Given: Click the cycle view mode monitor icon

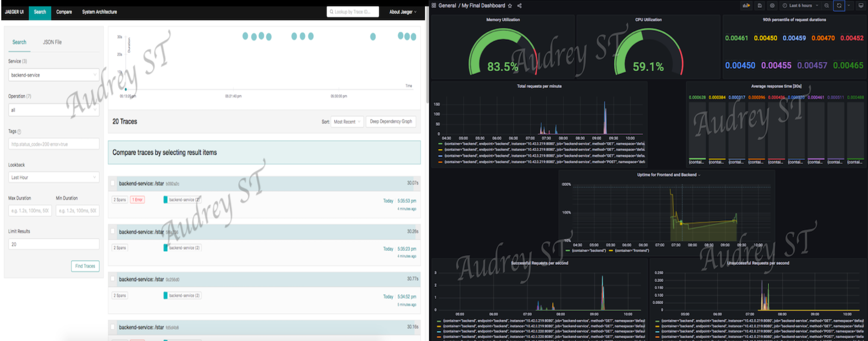Looking at the screenshot, I should pyautogui.click(x=860, y=6).
